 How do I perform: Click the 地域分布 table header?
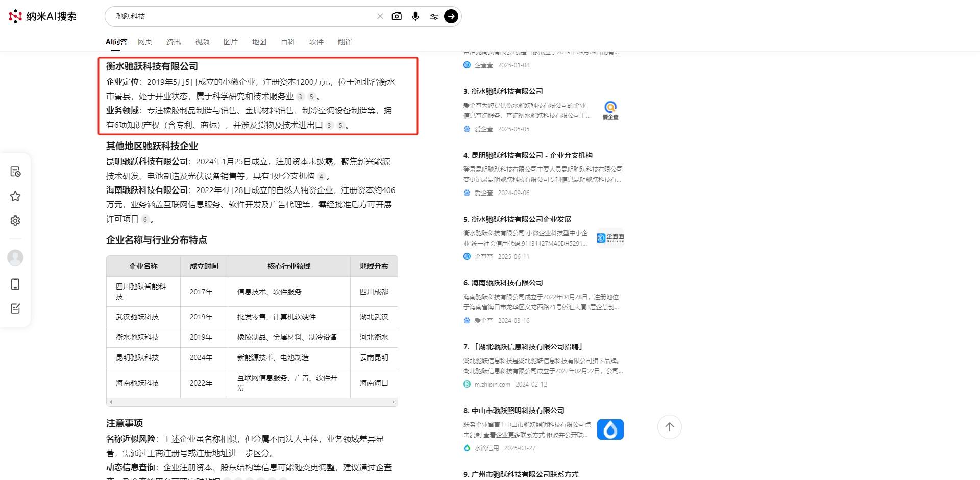374,266
